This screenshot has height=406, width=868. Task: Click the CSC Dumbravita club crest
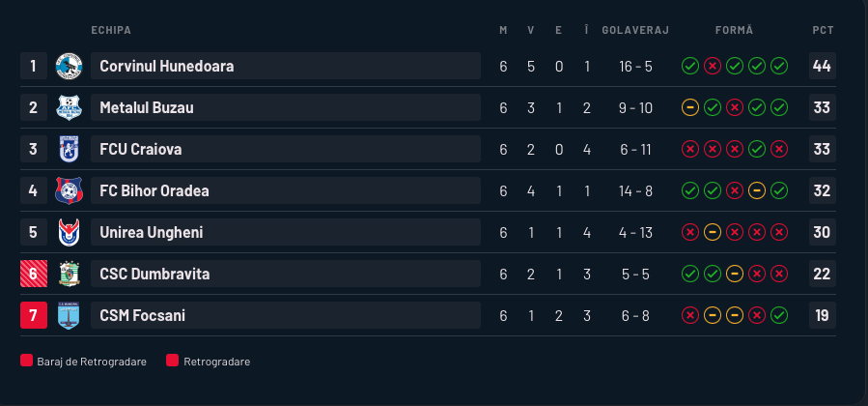click(69, 274)
